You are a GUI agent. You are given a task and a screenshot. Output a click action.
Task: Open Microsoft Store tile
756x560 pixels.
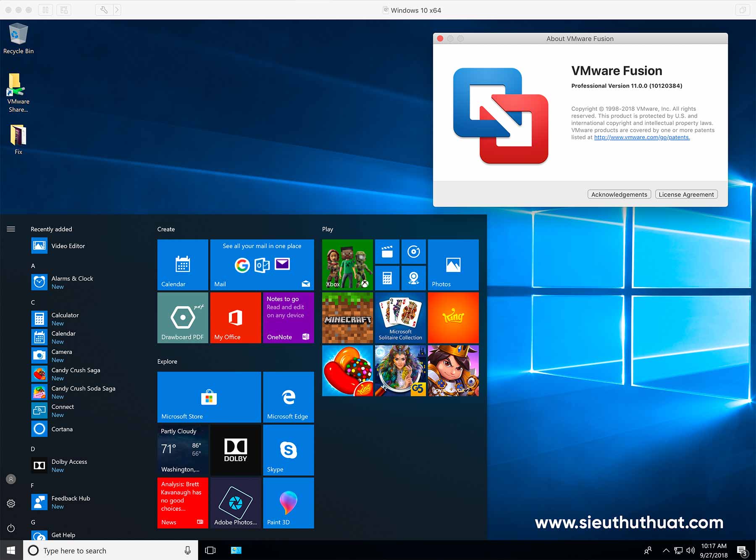point(209,397)
